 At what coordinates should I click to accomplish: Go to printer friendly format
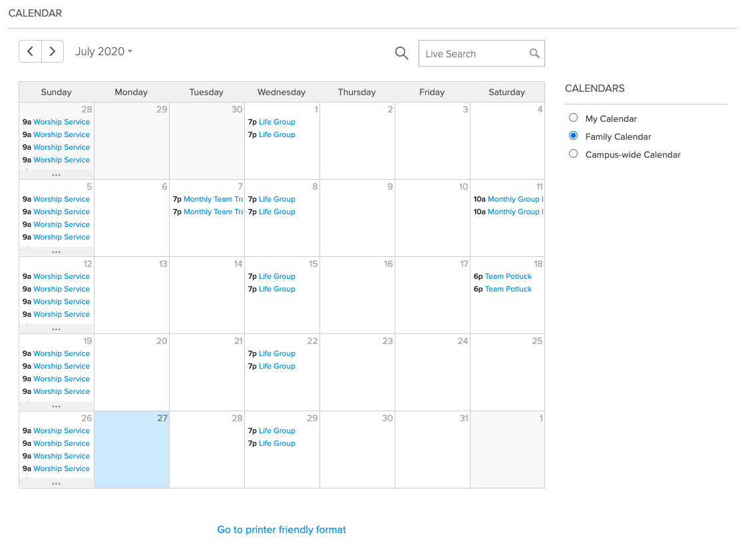click(281, 529)
